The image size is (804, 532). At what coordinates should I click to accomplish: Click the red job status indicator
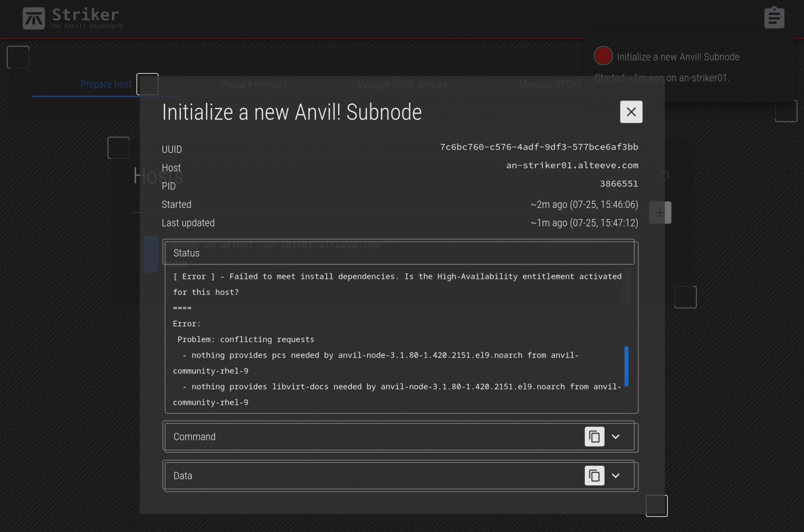coord(603,56)
